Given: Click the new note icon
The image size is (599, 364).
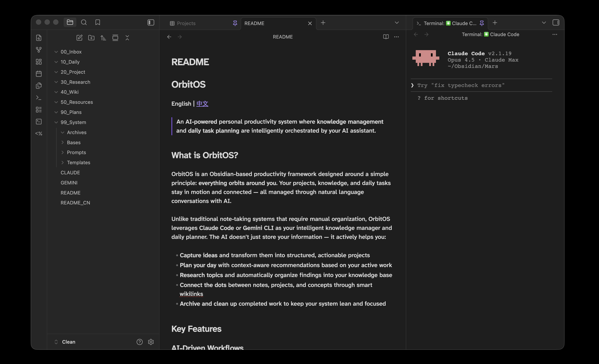Looking at the screenshot, I should click(79, 38).
